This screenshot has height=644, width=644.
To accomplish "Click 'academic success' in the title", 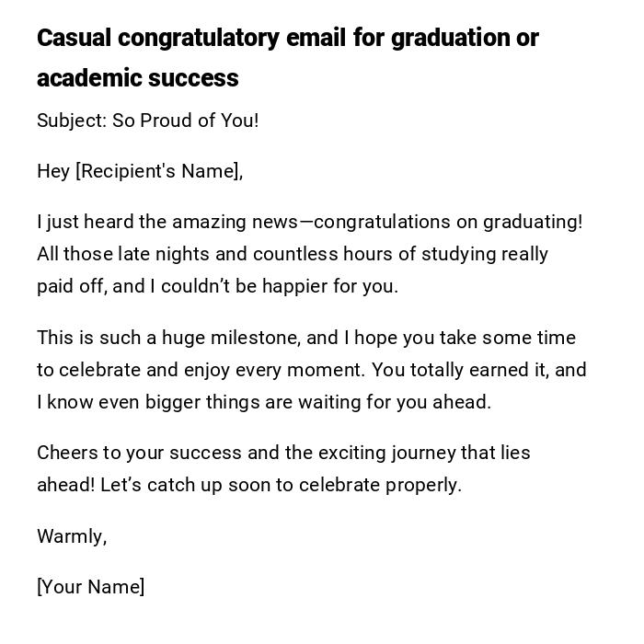I will 138,78.
